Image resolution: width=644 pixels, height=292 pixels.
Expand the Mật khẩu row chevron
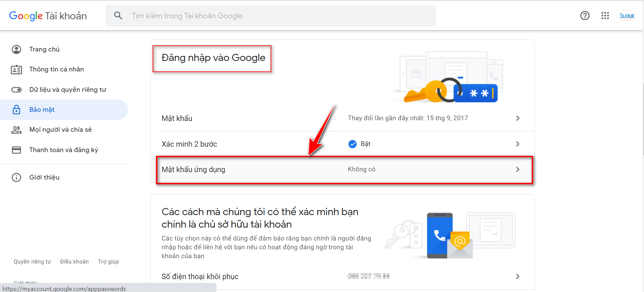518,118
